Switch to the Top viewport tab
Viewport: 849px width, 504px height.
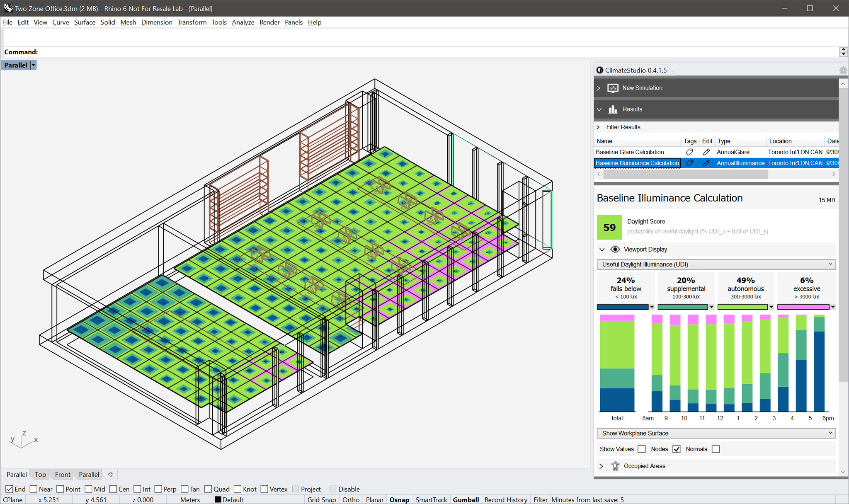(40, 475)
